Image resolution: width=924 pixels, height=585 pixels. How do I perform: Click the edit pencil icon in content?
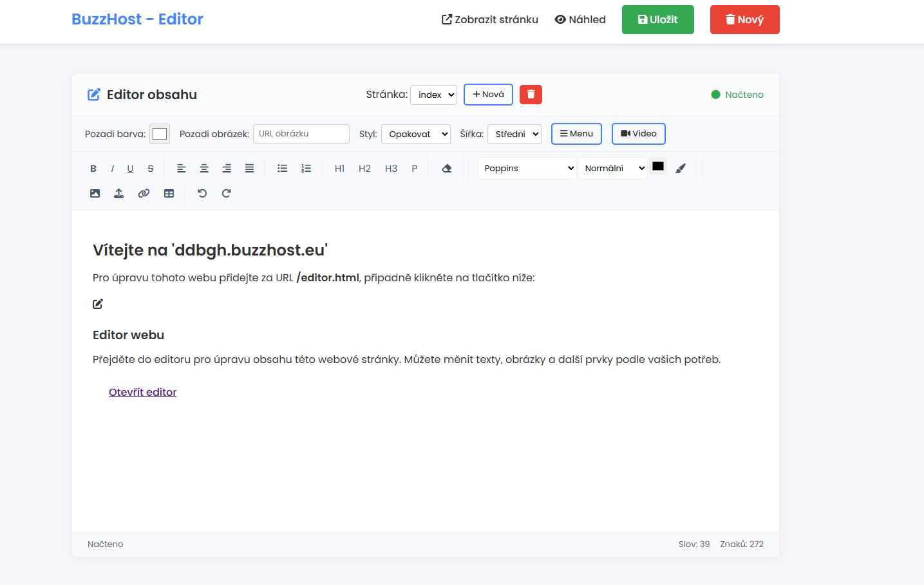(x=98, y=304)
